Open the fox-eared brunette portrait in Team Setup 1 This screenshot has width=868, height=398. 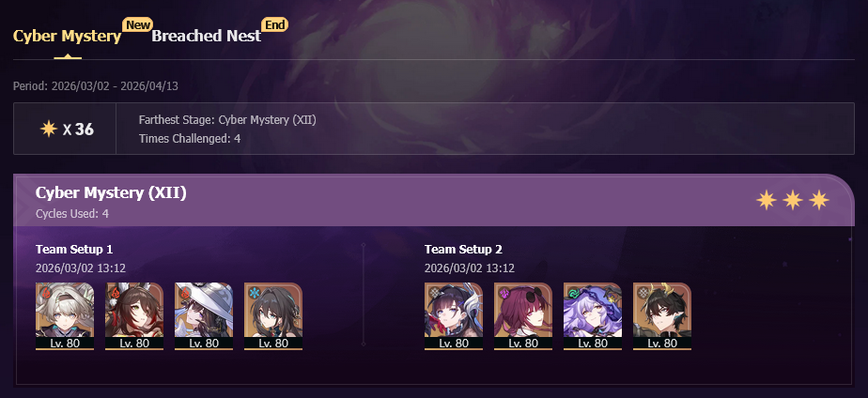pyautogui.click(x=134, y=316)
